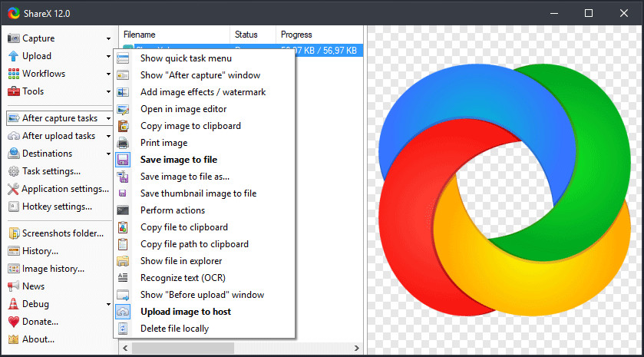This screenshot has width=644, height=357.
Task: Open Application settings
Action: (58, 189)
